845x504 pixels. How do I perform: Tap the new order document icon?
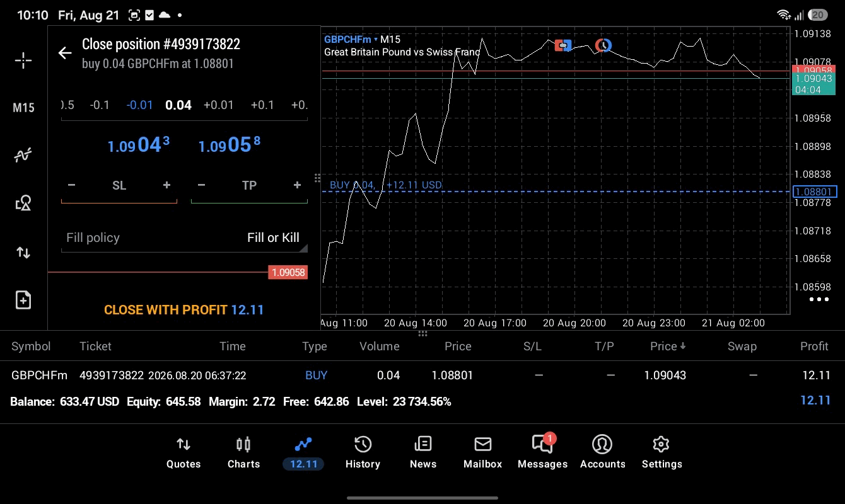click(x=23, y=300)
